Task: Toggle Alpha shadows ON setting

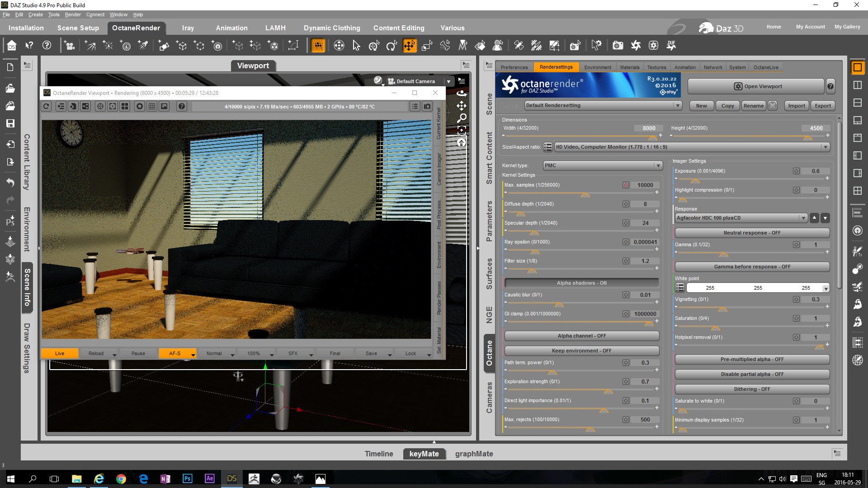Action: point(581,283)
